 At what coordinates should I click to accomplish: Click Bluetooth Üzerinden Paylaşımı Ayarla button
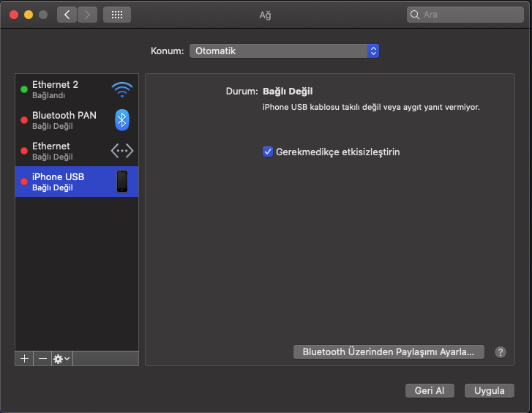coord(388,352)
